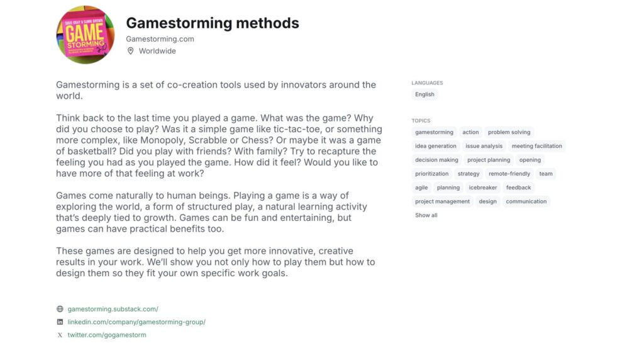Click the globe icon beside the Substack link
The height and width of the screenshot is (348, 644).
tap(60, 309)
